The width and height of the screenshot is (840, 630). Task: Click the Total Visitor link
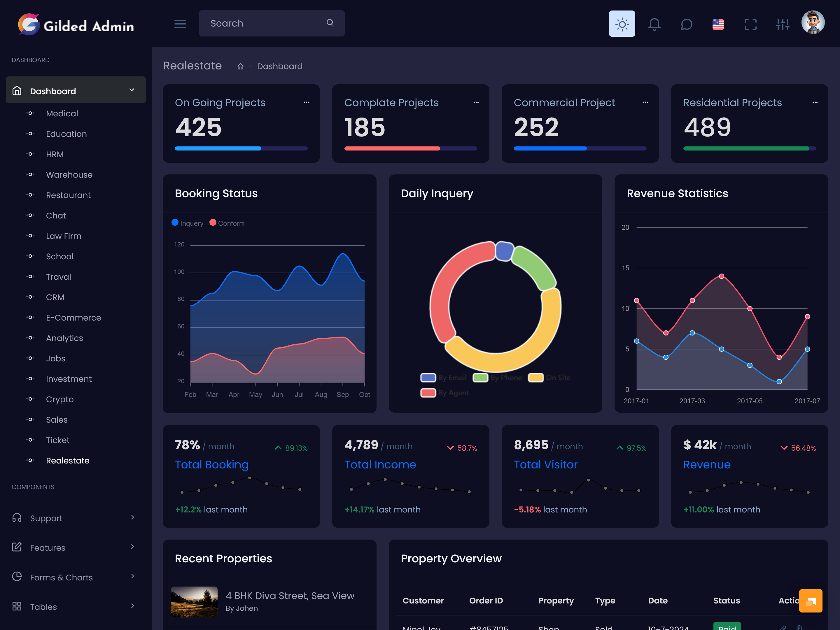coord(546,465)
